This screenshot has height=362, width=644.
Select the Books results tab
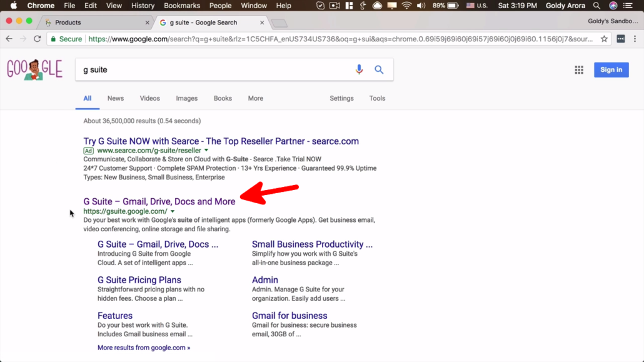point(223,98)
